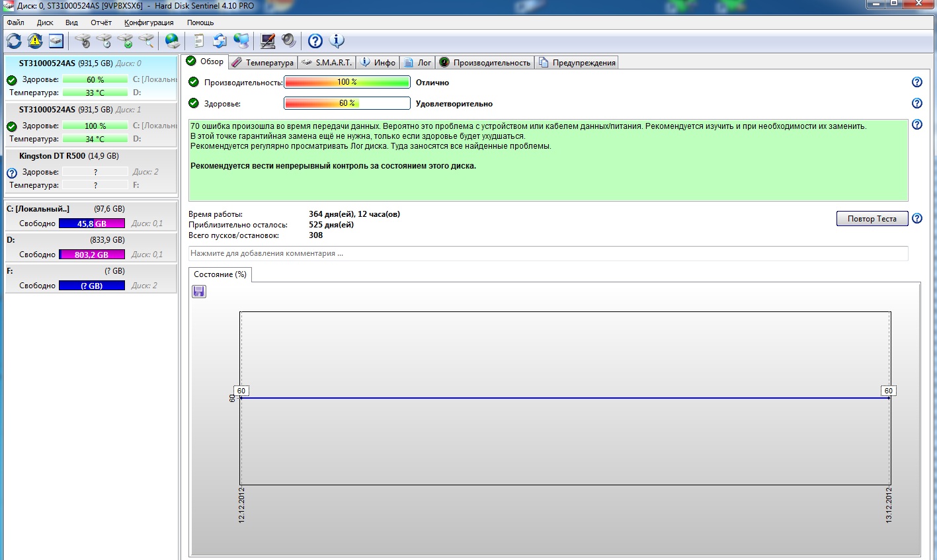Click the refresh-with-warning-triangle toolbar icon
Viewport: 937px width, 560px height.
pyautogui.click(x=35, y=41)
